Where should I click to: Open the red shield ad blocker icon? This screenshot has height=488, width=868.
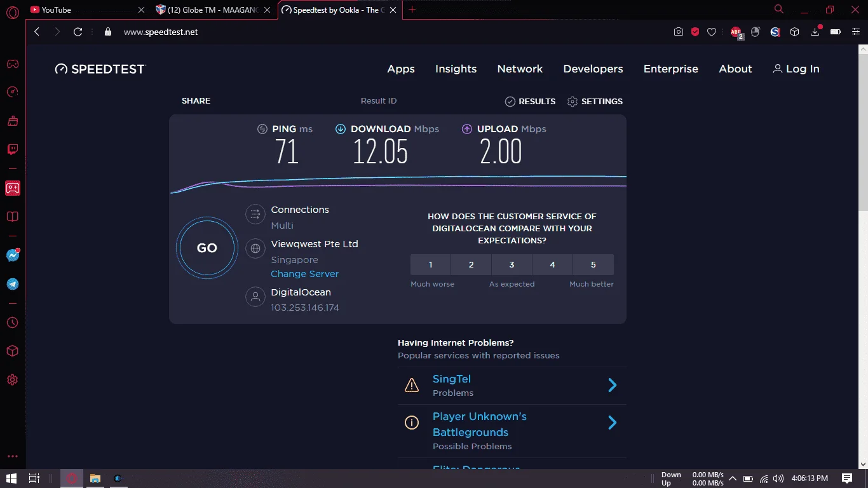tap(695, 32)
